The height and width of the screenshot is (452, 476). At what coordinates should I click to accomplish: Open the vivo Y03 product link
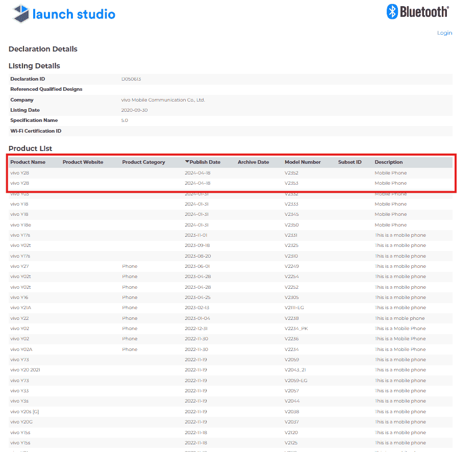(19, 194)
